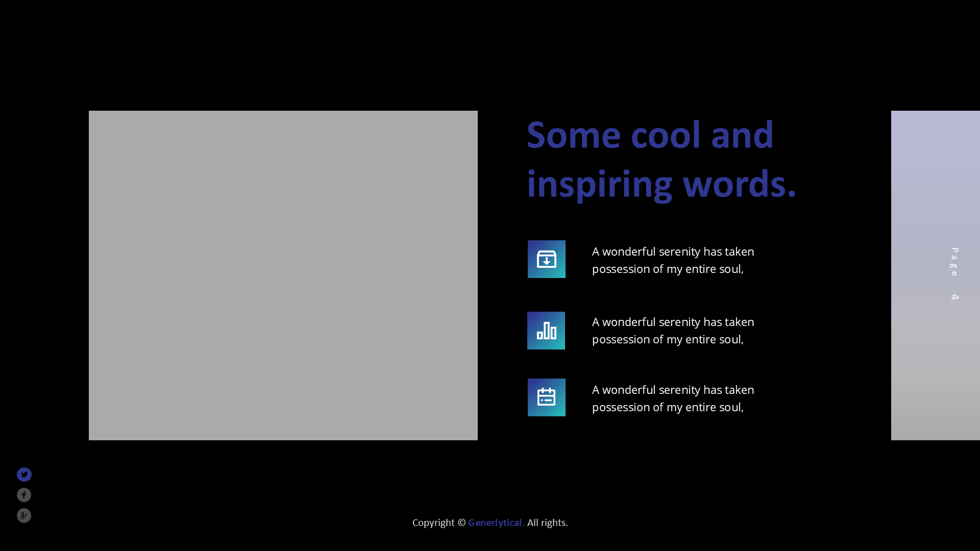Open the Generlytical link in footer
This screenshot has height=551, width=980.
[495, 523]
